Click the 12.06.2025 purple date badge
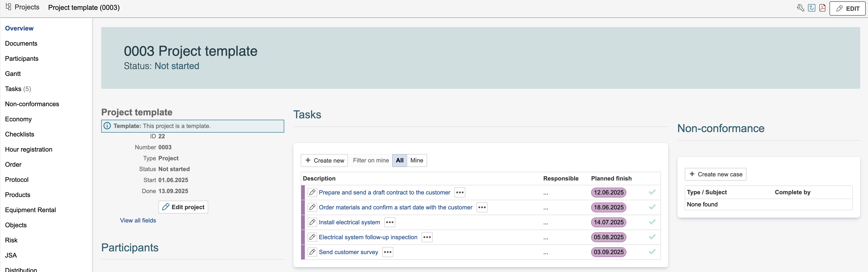 (x=609, y=192)
